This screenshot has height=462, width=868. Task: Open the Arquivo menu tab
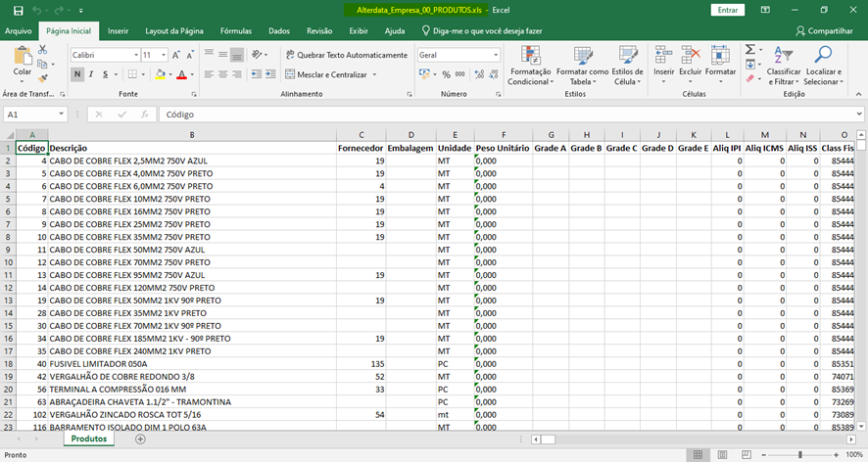click(18, 30)
